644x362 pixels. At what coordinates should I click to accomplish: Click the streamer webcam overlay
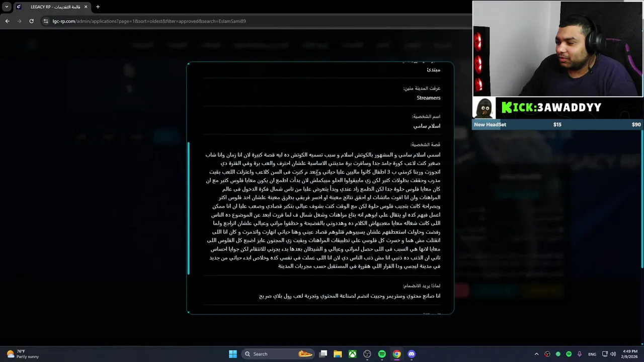(557, 48)
